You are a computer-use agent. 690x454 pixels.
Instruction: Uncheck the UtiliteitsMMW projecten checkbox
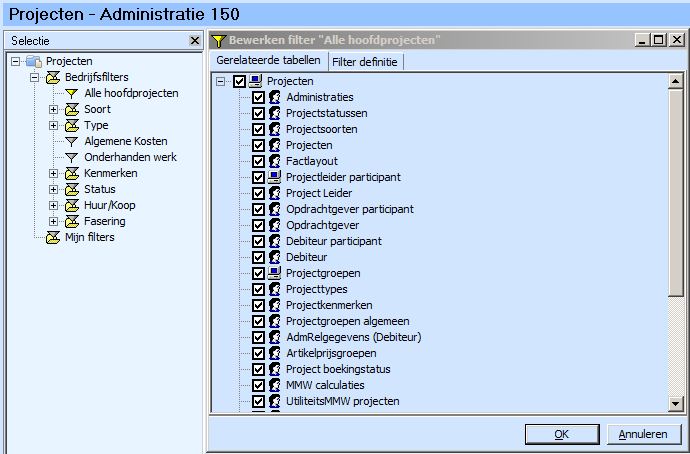(258, 401)
